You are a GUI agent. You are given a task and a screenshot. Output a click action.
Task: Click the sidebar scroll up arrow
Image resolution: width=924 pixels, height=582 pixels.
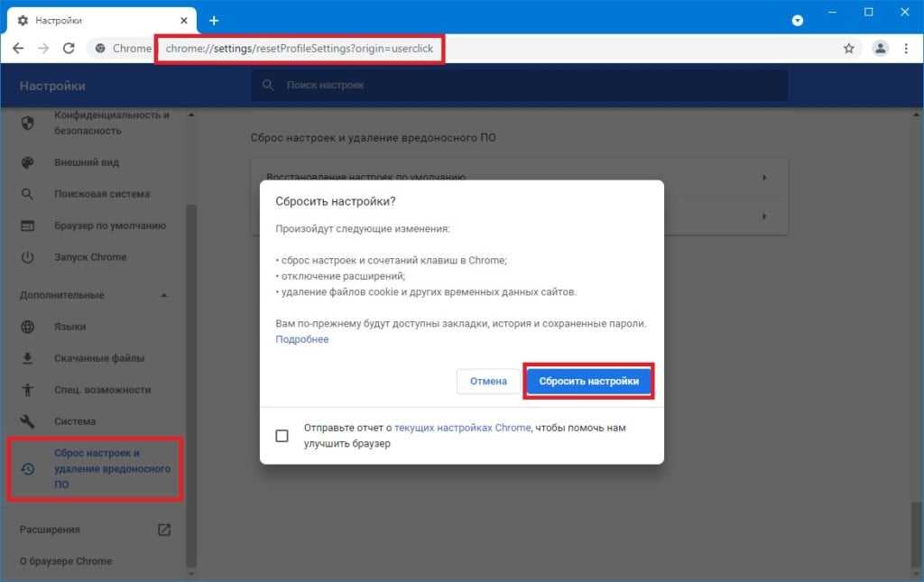click(x=191, y=115)
